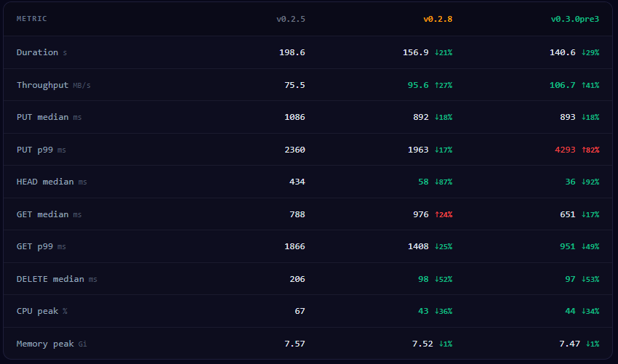Click the v0.3.0pre3 column header
The width and height of the screenshot is (618, 364).
[x=574, y=19]
